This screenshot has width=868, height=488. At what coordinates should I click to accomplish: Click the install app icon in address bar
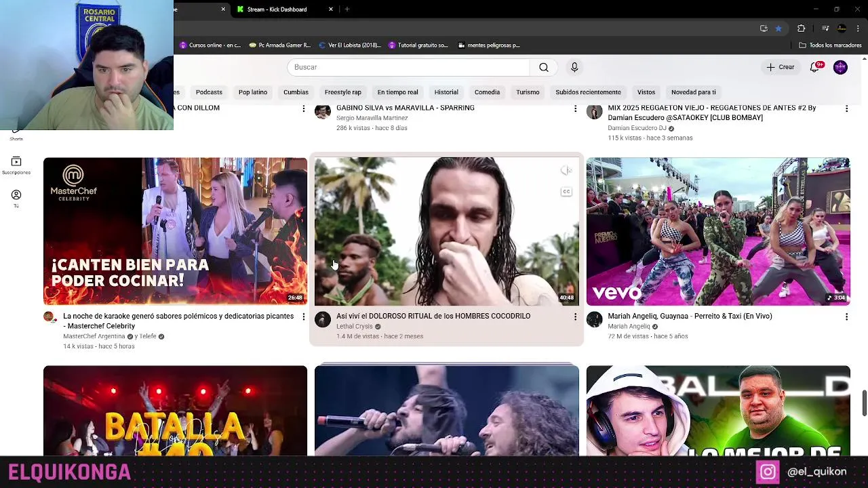764,28
